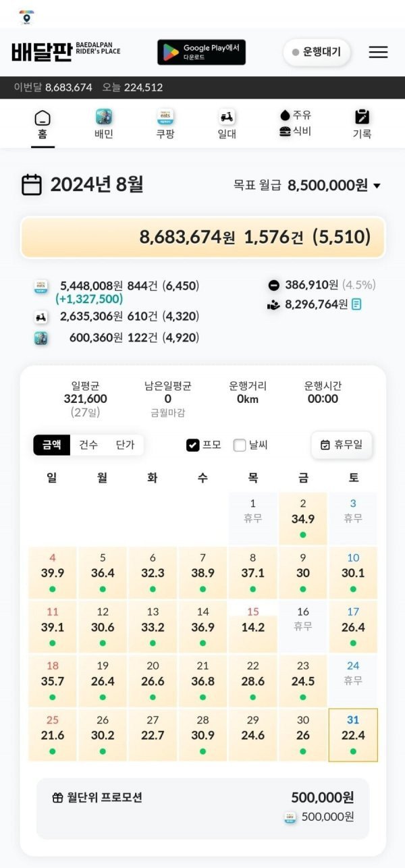Uncheck the 프모 checkbox
405x868 pixels.
coord(193,445)
